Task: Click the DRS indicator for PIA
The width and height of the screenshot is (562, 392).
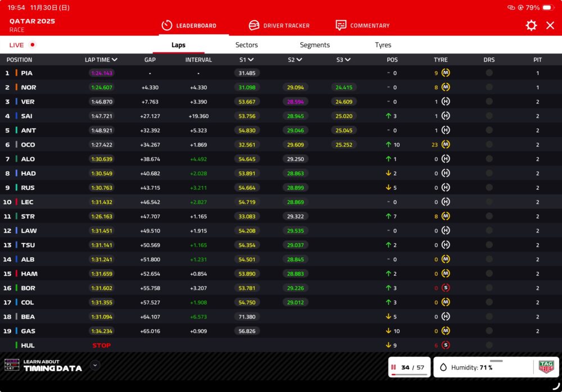Action: pyautogui.click(x=489, y=73)
